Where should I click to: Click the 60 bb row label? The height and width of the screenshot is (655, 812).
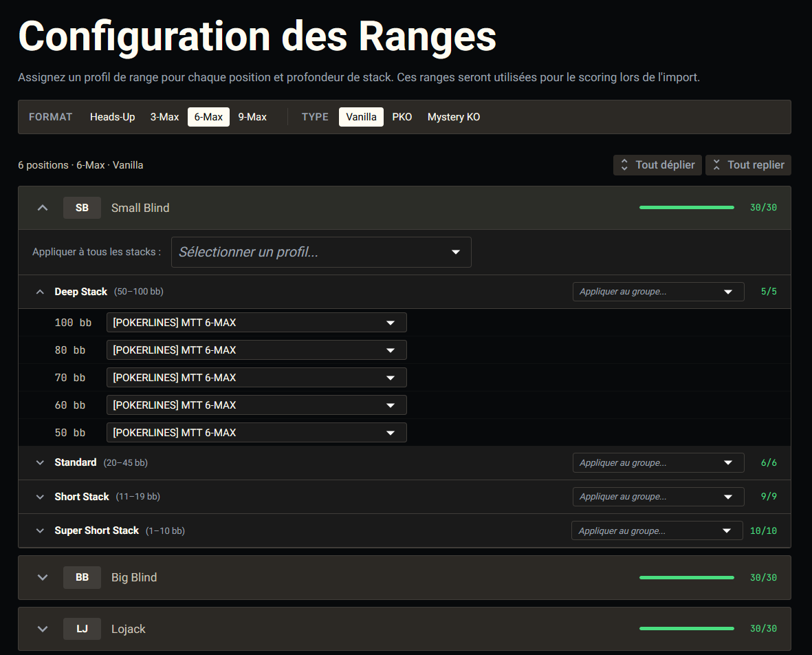click(x=70, y=405)
